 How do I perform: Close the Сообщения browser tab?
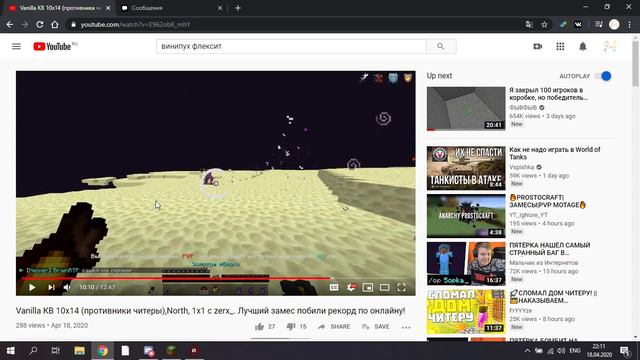pyautogui.click(x=220, y=8)
